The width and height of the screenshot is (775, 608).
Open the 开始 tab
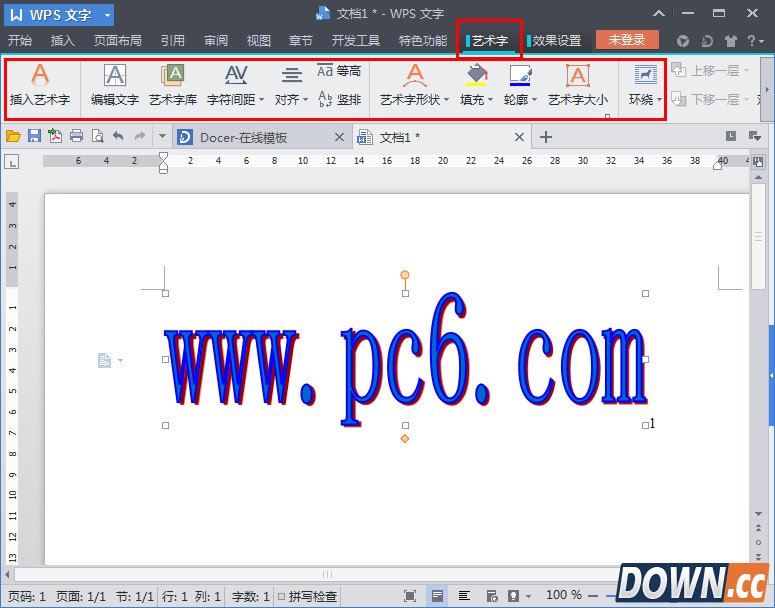click(x=20, y=41)
